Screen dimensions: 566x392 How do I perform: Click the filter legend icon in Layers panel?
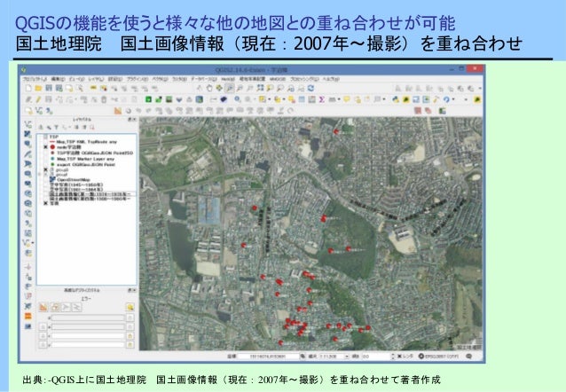(x=56, y=128)
